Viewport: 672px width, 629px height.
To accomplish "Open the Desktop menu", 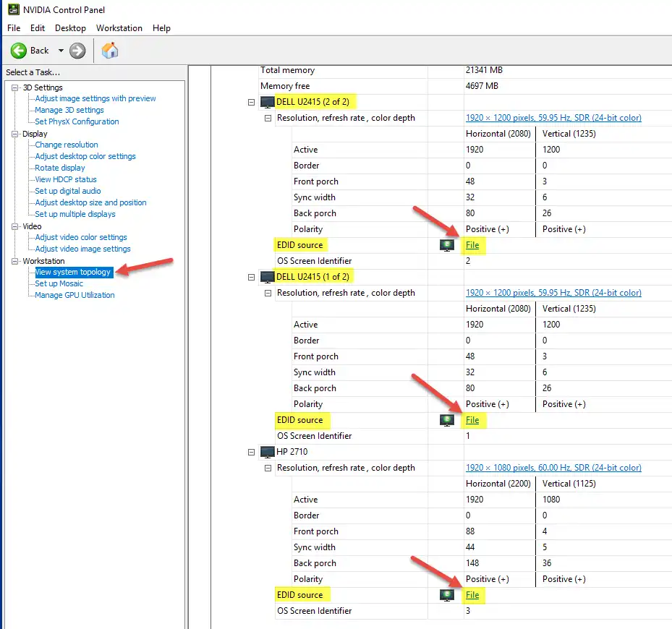I will (x=70, y=28).
